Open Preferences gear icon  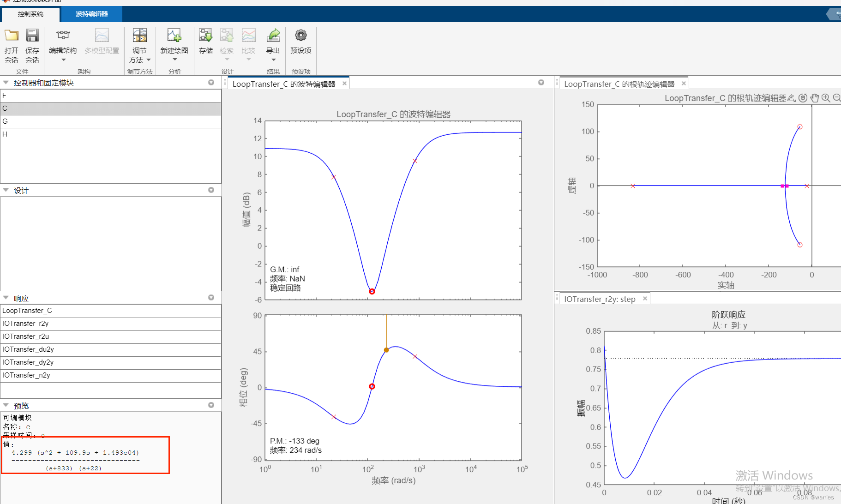click(x=301, y=36)
